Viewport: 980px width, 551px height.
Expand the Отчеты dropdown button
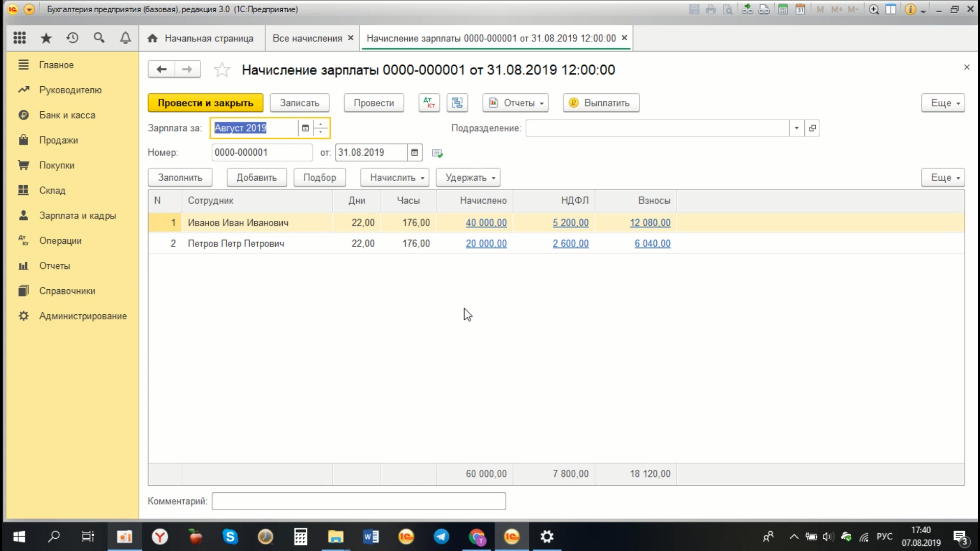point(516,103)
